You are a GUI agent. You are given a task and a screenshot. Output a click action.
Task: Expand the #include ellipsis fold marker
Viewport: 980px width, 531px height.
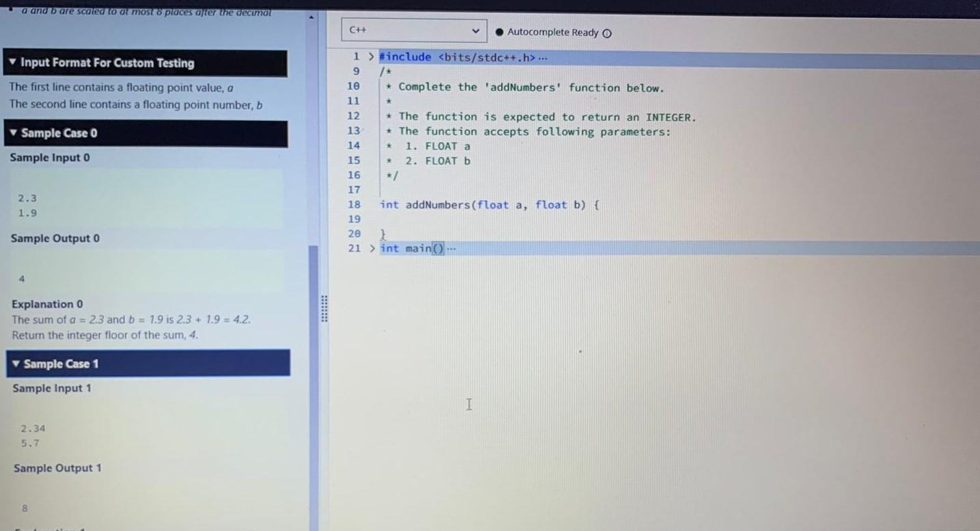[543, 57]
